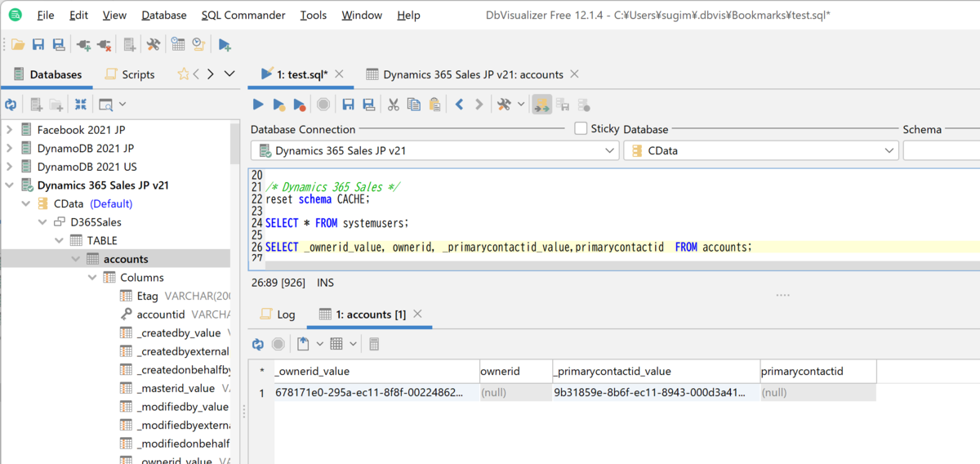Click the Save disk icon in main toolbar
Image resolution: width=980 pixels, height=464 pixels.
[x=38, y=44]
